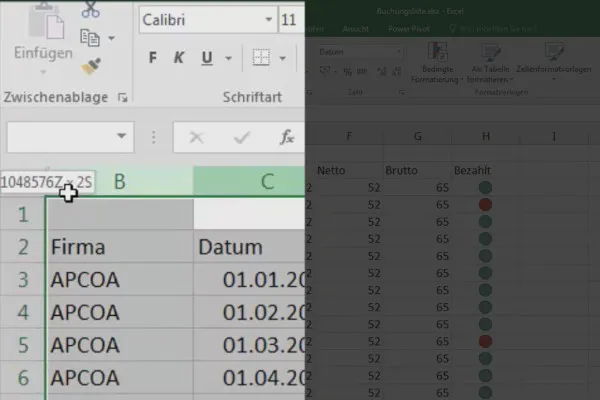Click the three-dot formula bar handle
600x400 pixels.
click(x=153, y=137)
